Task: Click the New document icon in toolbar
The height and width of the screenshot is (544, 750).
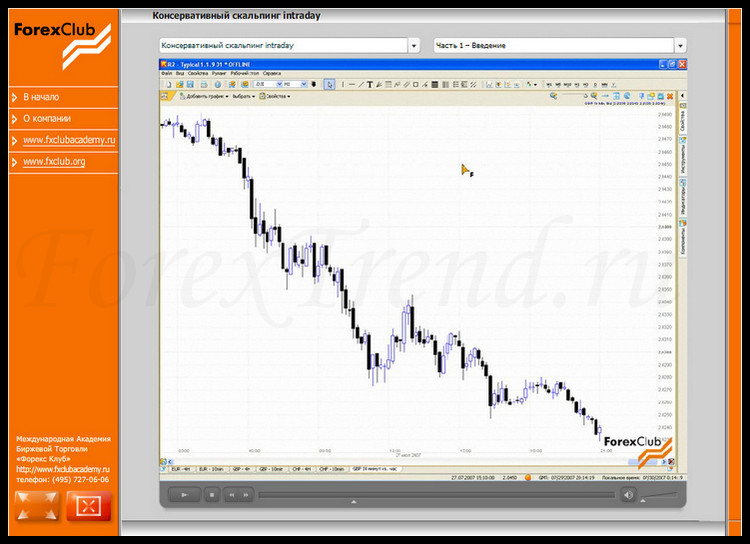Action: pos(168,84)
